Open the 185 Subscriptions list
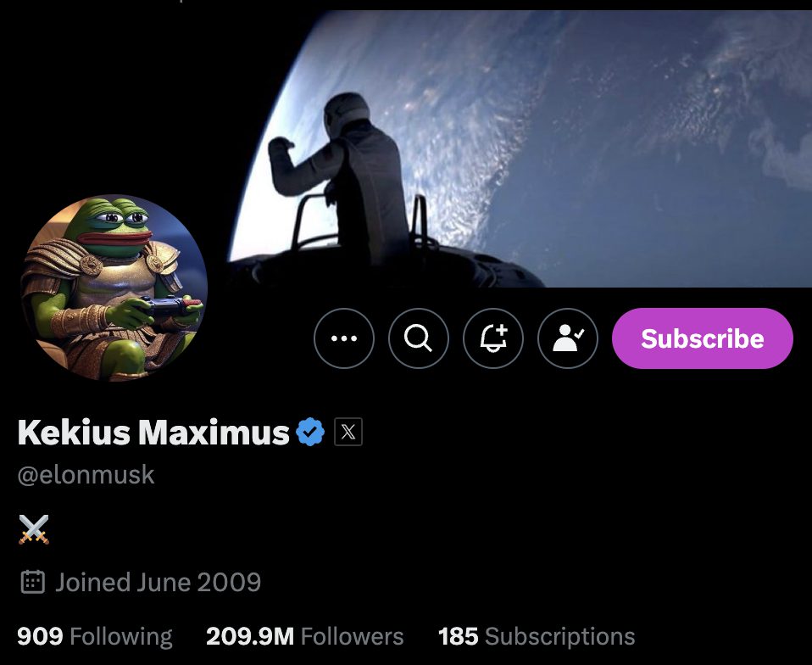 537,636
